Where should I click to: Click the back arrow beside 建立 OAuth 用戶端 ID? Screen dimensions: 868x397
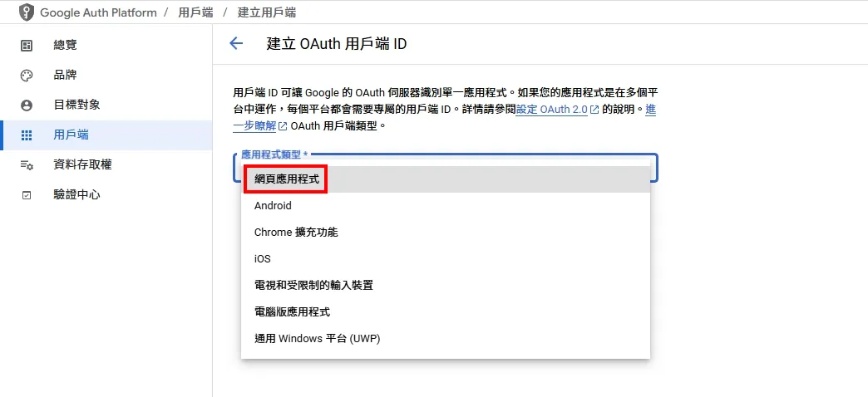click(x=236, y=44)
